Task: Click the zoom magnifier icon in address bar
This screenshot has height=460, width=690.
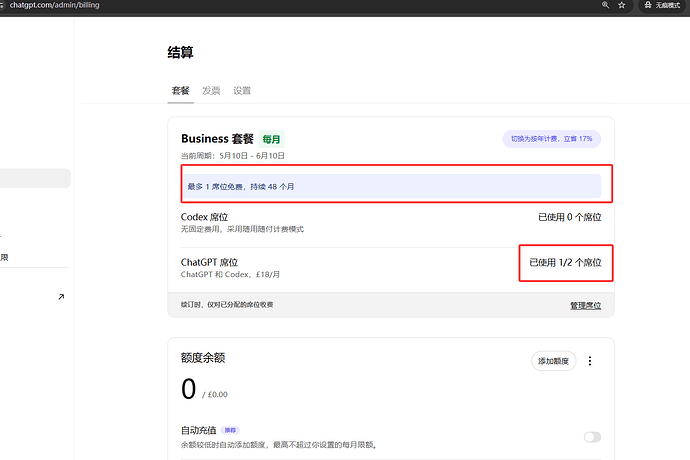Action: [x=606, y=5]
